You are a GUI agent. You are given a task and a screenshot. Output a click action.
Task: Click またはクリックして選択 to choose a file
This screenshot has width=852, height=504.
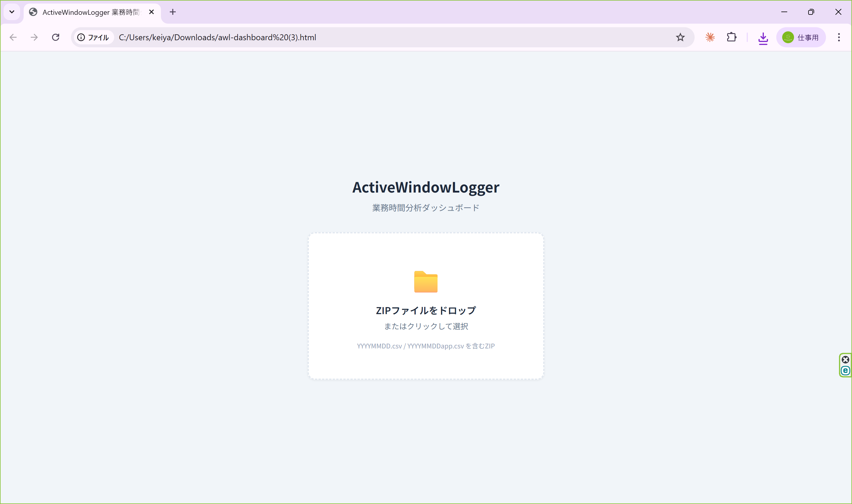[x=426, y=326]
